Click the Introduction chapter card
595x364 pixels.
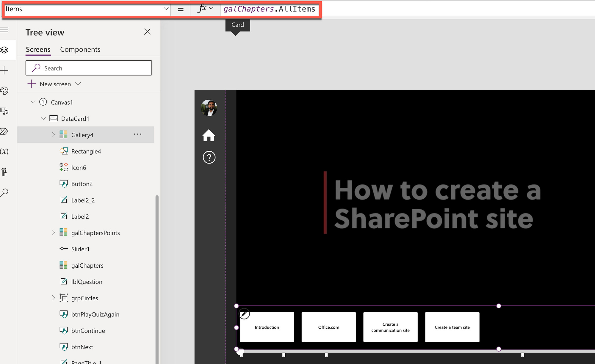(267, 327)
